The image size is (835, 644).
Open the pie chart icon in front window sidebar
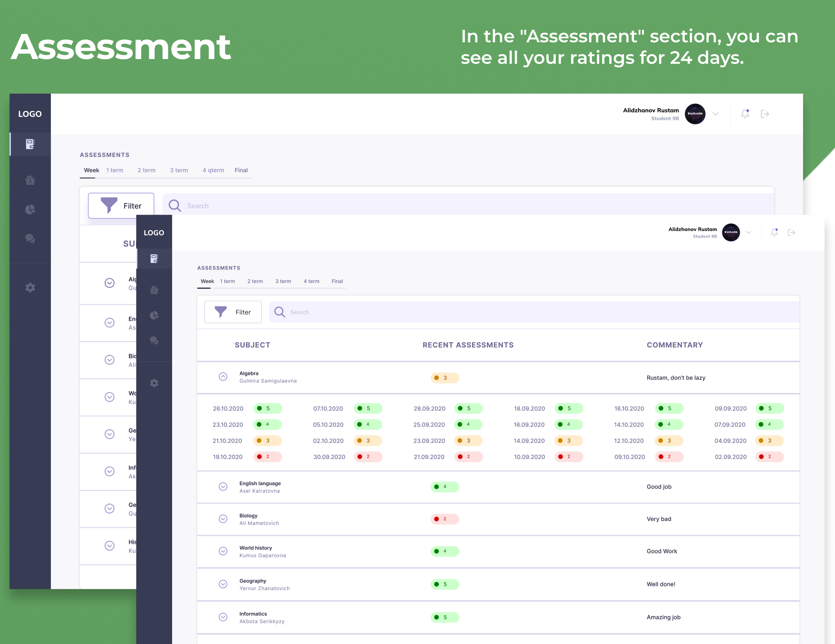pos(154,315)
